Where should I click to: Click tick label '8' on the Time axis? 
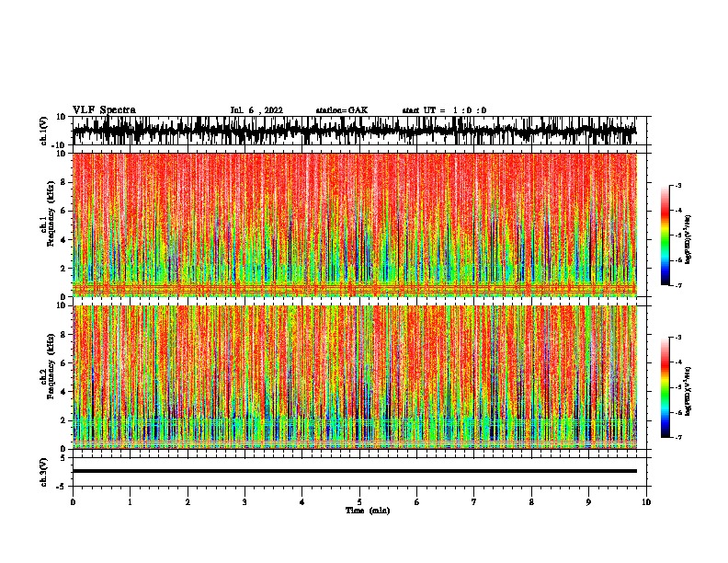point(531,502)
